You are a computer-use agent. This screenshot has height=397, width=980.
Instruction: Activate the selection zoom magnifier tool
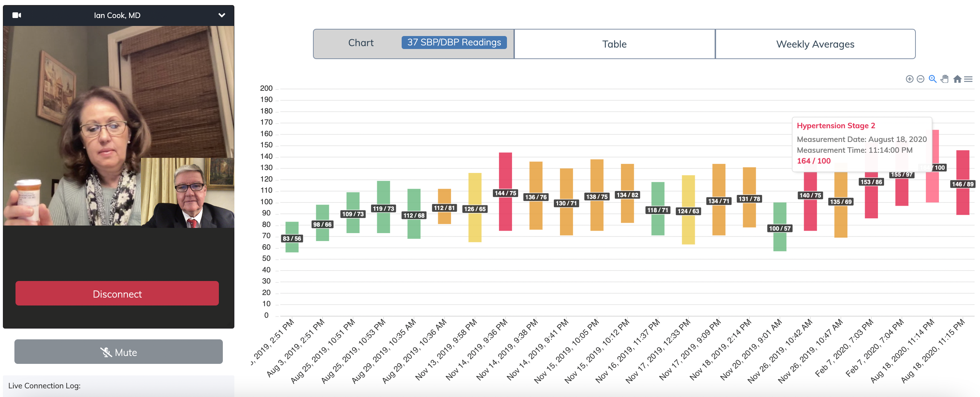pos(932,79)
